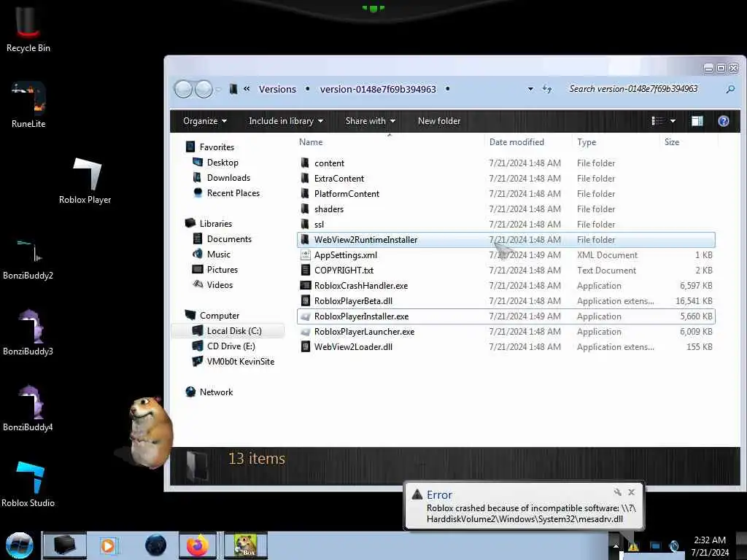This screenshot has height=560, width=747.
Task: Click the refresh icon in address bar
Action: click(x=547, y=89)
